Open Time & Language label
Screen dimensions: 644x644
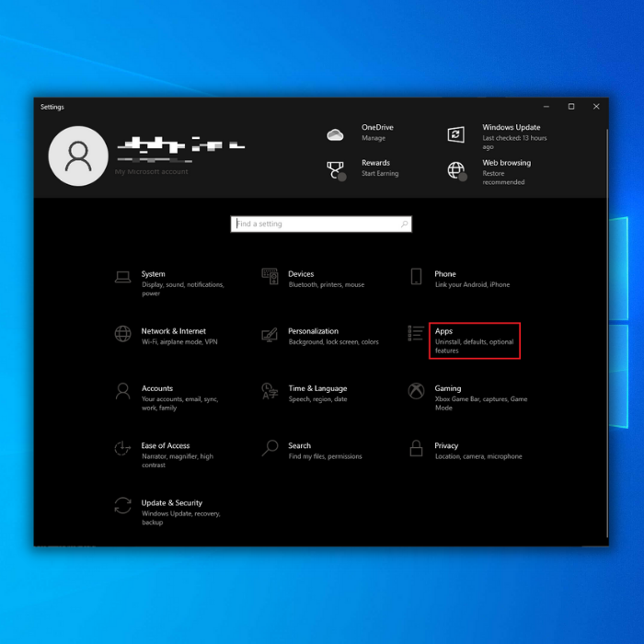tap(318, 388)
